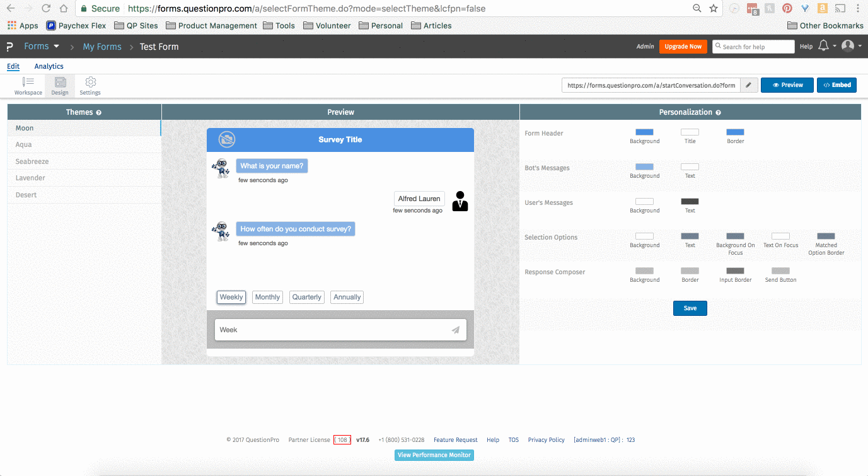This screenshot has width=868, height=476.
Task: Click the Themes help question icon
Action: [99, 112]
